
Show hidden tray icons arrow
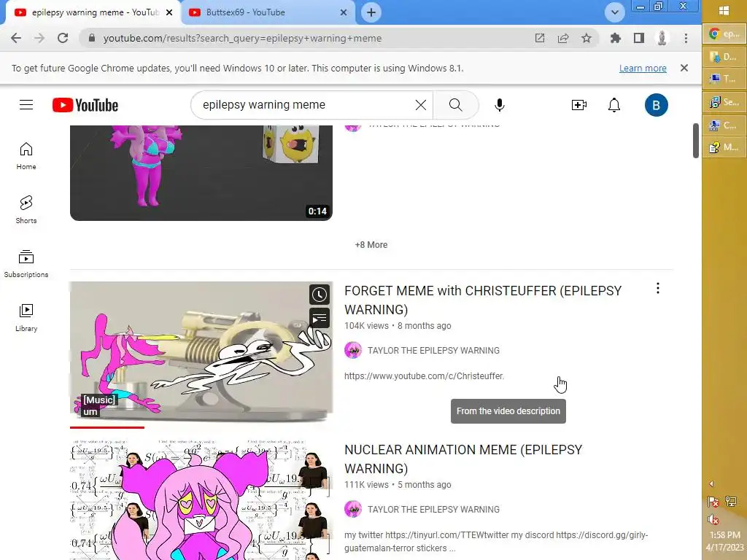pos(711,484)
